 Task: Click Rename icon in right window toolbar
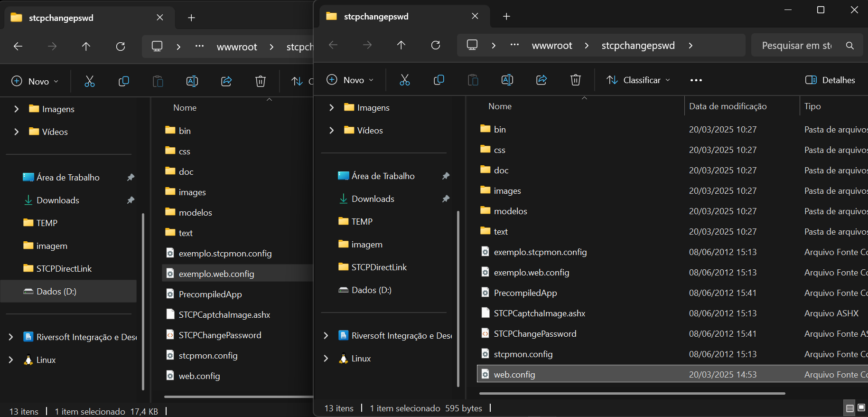coord(507,80)
